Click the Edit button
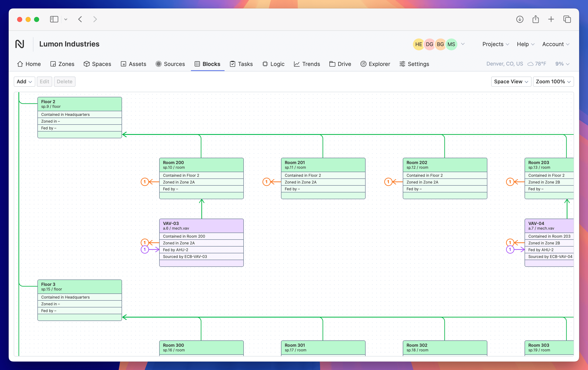Image resolution: width=588 pixels, height=370 pixels. point(44,82)
